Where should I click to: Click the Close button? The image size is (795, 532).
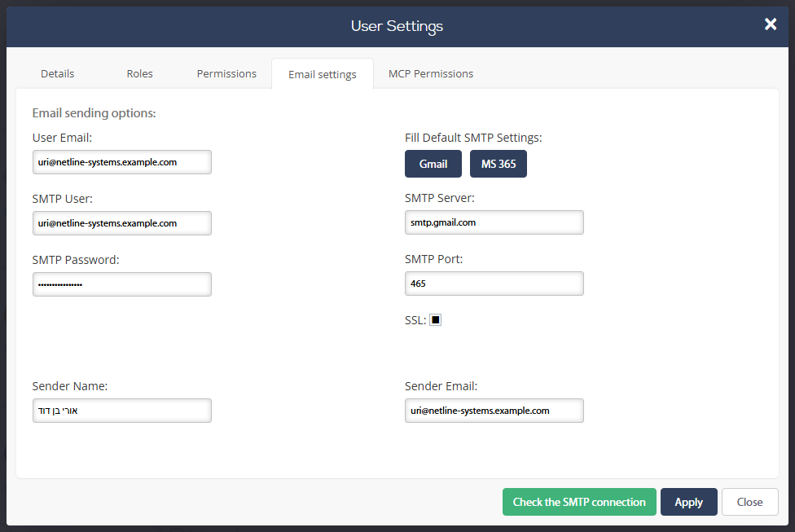pyautogui.click(x=750, y=502)
